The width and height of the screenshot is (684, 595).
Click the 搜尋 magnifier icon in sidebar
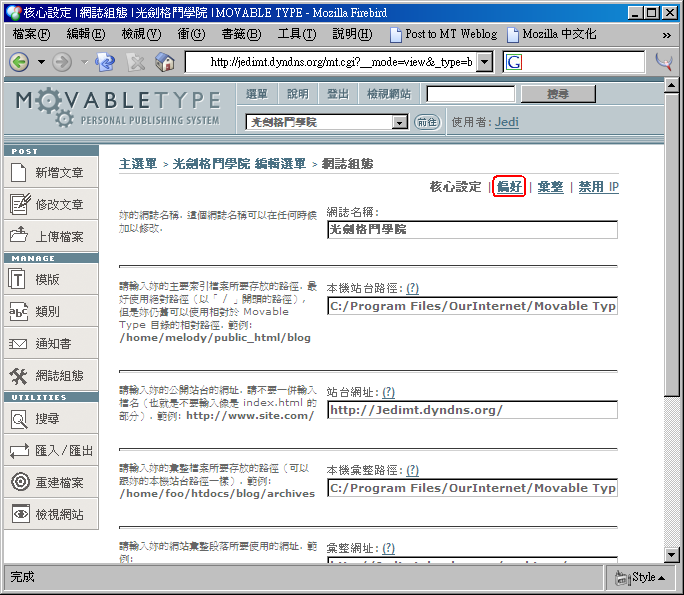coord(19,419)
